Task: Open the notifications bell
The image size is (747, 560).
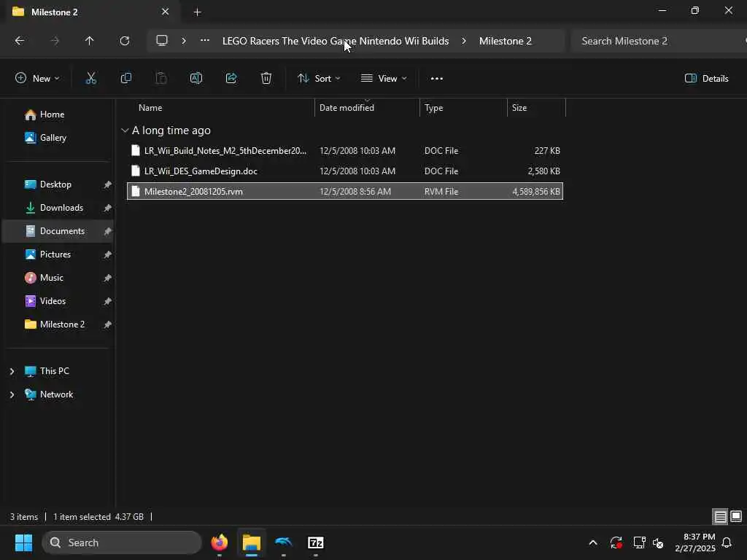Action: click(727, 542)
